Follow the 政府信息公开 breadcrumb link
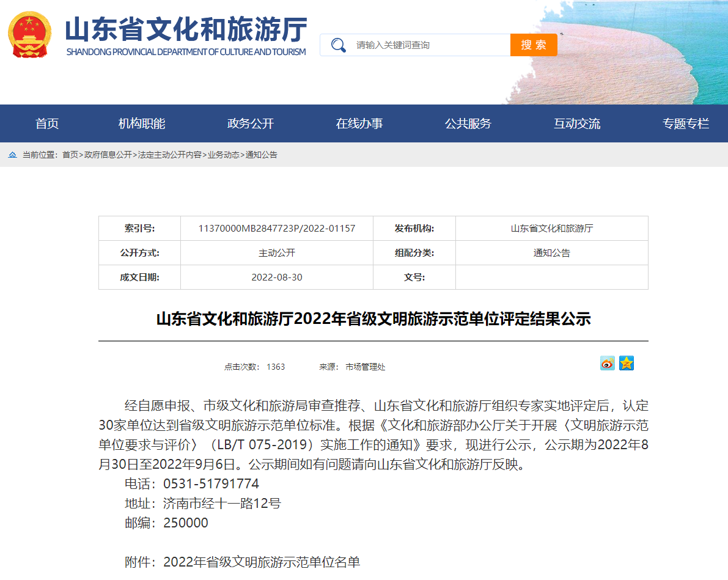This screenshot has width=728, height=580. click(108, 155)
